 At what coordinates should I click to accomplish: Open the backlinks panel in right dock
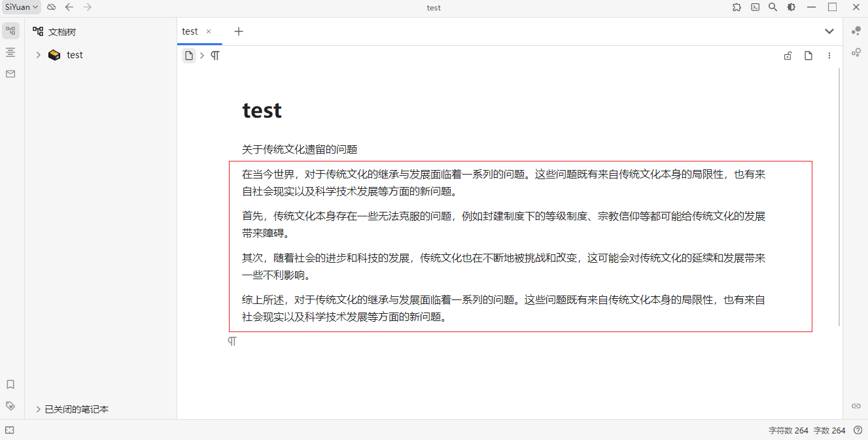tap(856, 406)
